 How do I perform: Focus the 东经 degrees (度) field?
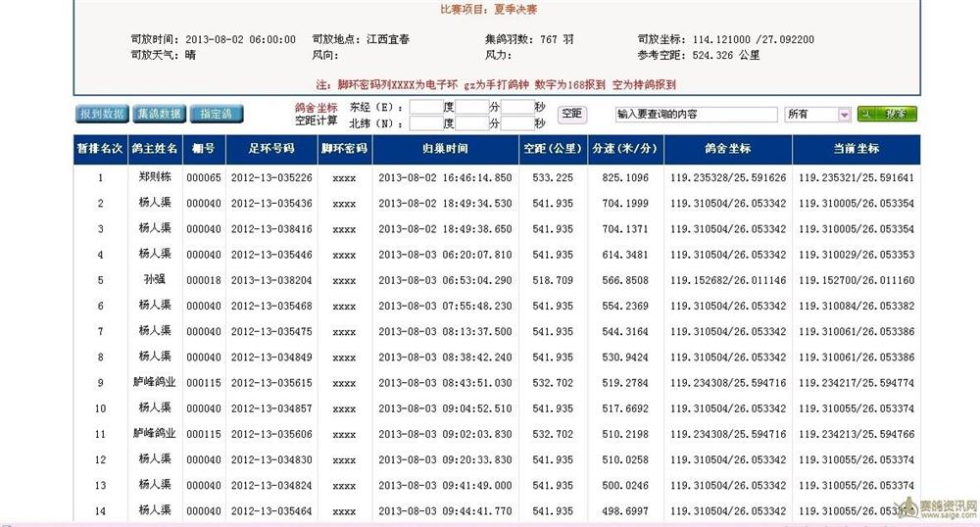[x=426, y=107]
